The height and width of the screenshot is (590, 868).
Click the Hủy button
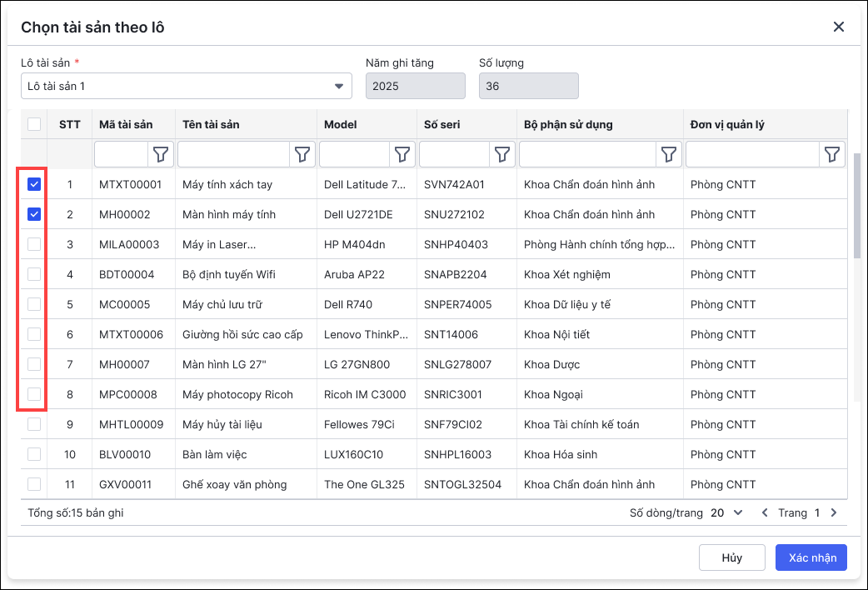[731, 557]
